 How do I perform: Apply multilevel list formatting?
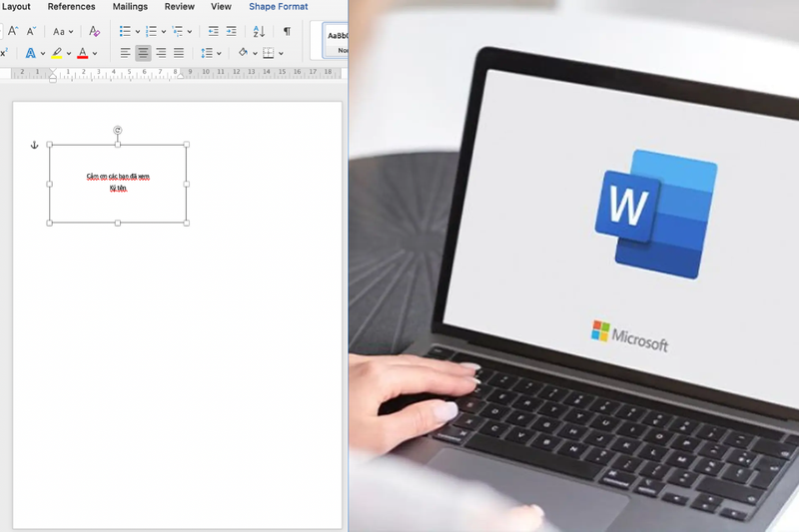pos(178,31)
